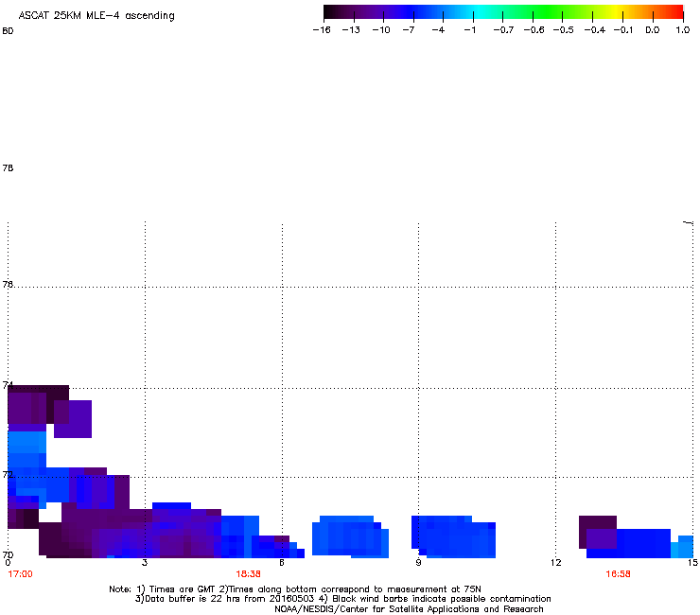Viewport: 700px width, 615px height.
Task: Click the -0.4 color bar label
Action: tap(595, 30)
